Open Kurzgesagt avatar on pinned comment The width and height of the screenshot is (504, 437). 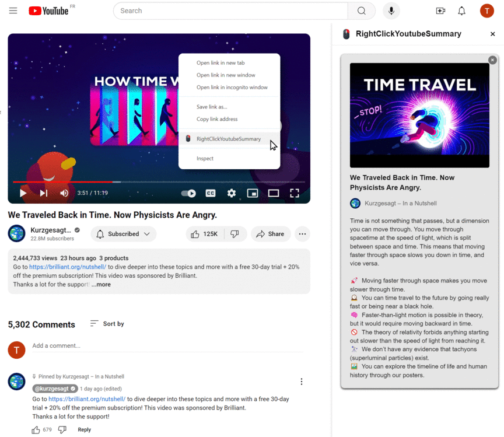tap(16, 382)
